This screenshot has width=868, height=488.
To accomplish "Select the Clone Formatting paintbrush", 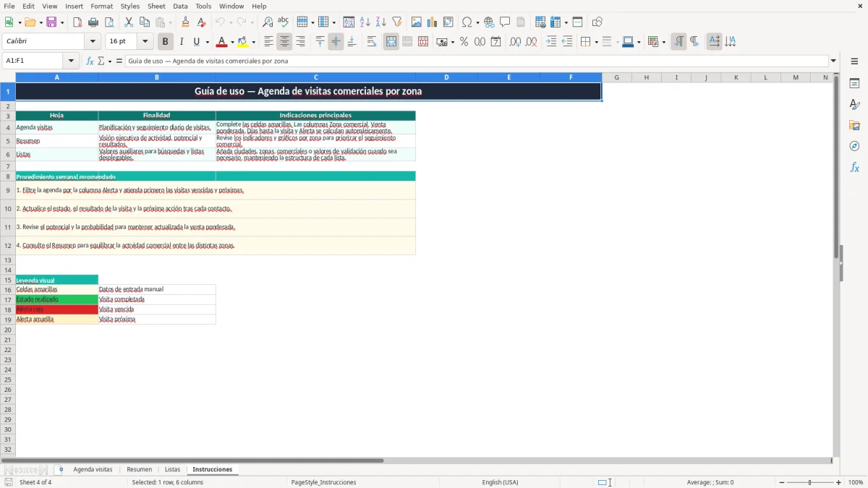I will coord(185,22).
